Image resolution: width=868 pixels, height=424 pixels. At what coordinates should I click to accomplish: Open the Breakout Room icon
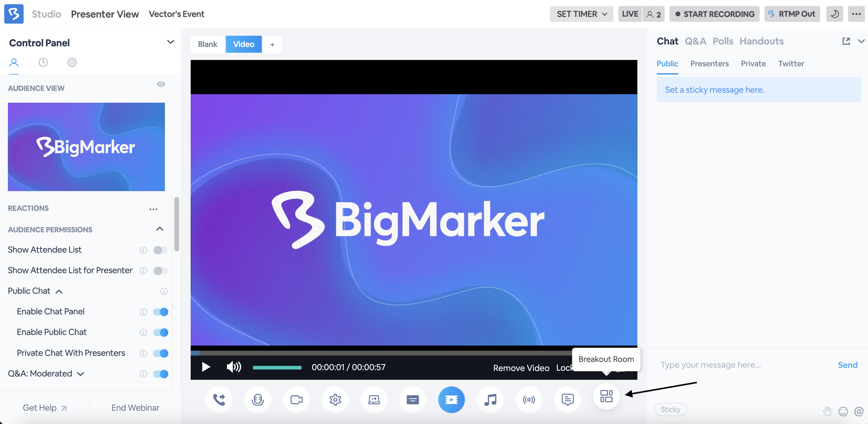coord(606,396)
